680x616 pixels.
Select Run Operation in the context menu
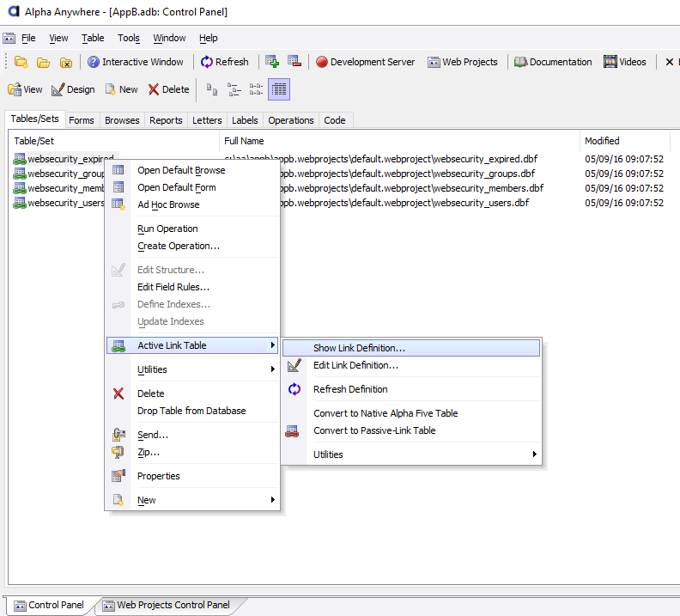pos(192,229)
